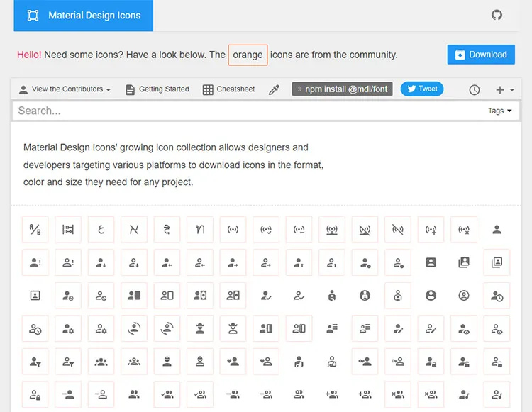
Task: Select the account child circle icon
Action: pyautogui.click(x=365, y=296)
